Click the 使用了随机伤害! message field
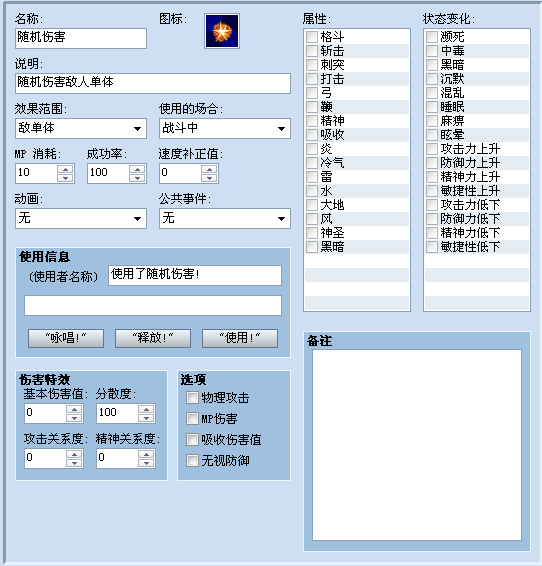This screenshot has height=566, width=542. click(195, 275)
